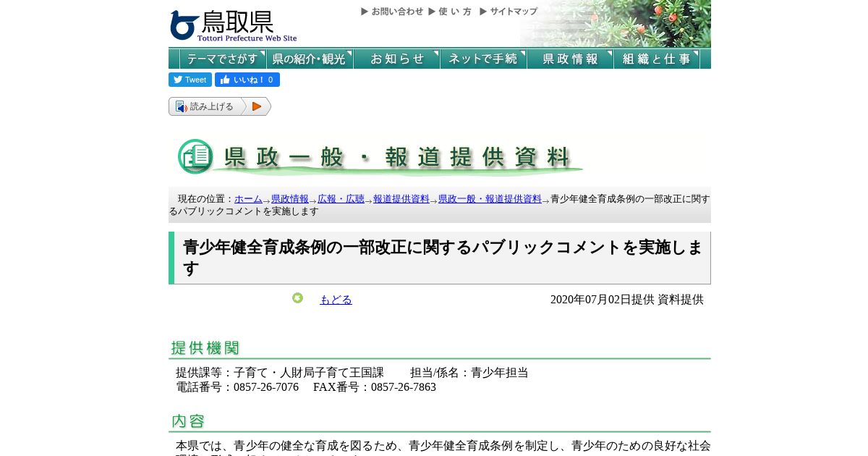Go to 広報・広聴 breadcrumb link

pyautogui.click(x=341, y=199)
